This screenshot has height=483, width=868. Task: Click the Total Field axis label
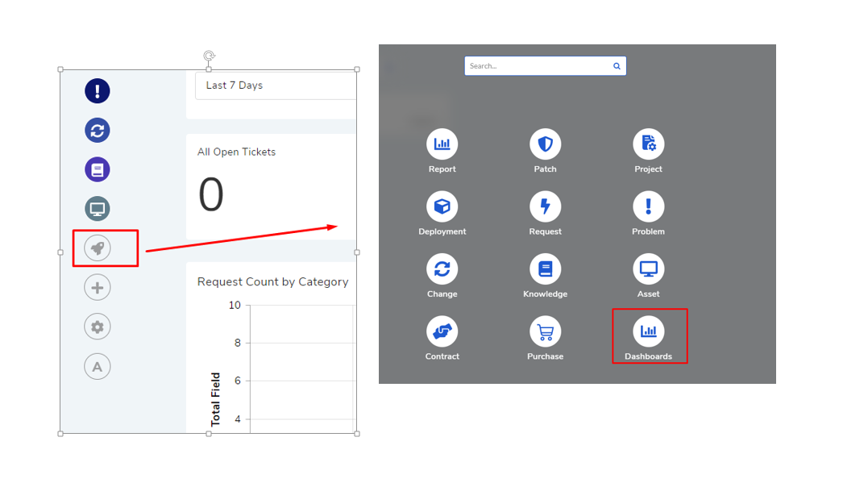[x=215, y=399]
